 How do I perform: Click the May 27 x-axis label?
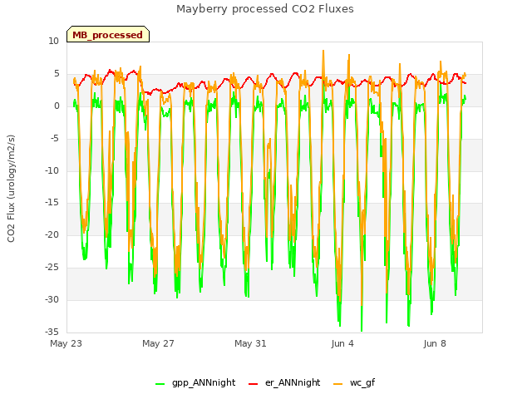(x=158, y=343)
